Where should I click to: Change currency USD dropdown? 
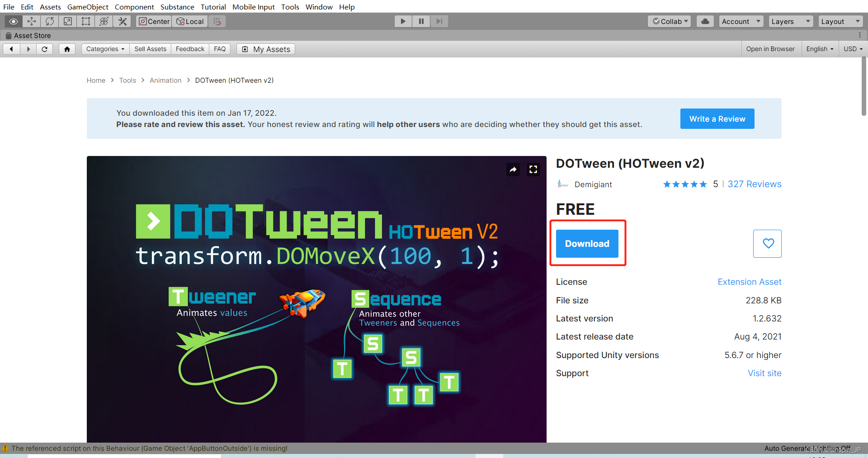click(853, 49)
